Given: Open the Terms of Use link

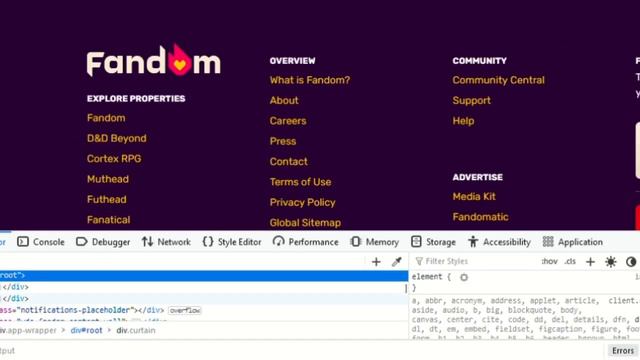Looking at the screenshot, I should 300,182.
